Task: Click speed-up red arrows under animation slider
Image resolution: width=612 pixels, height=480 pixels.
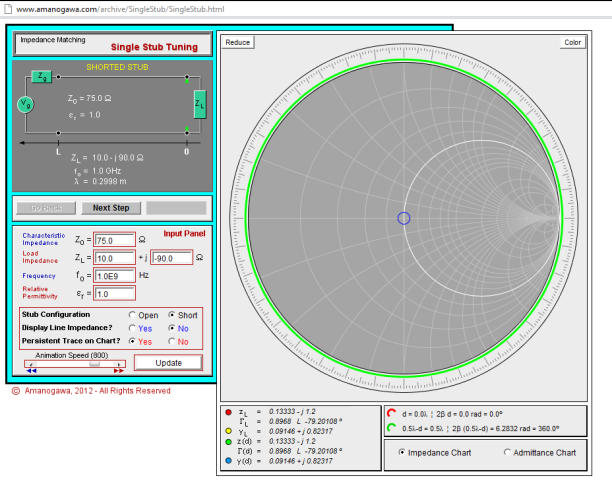Action: click(x=119, y=371)
